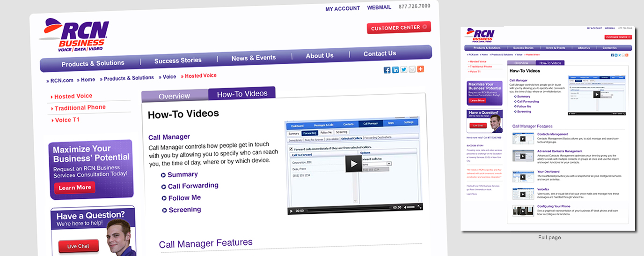Open Traditional Phone in the large view sidebar
Viewport: 644px width, 256px height.
pyautogui.click(x=80, y=108)
